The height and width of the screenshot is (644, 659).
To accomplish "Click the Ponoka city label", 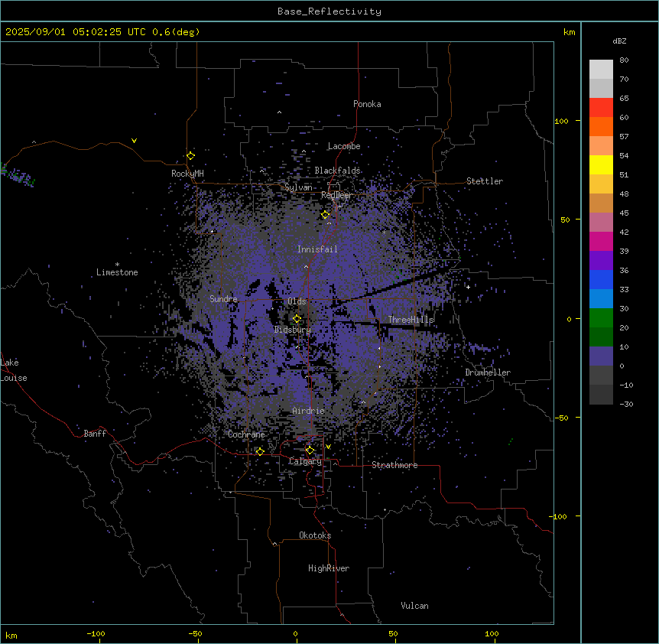I will coord(367,104).
